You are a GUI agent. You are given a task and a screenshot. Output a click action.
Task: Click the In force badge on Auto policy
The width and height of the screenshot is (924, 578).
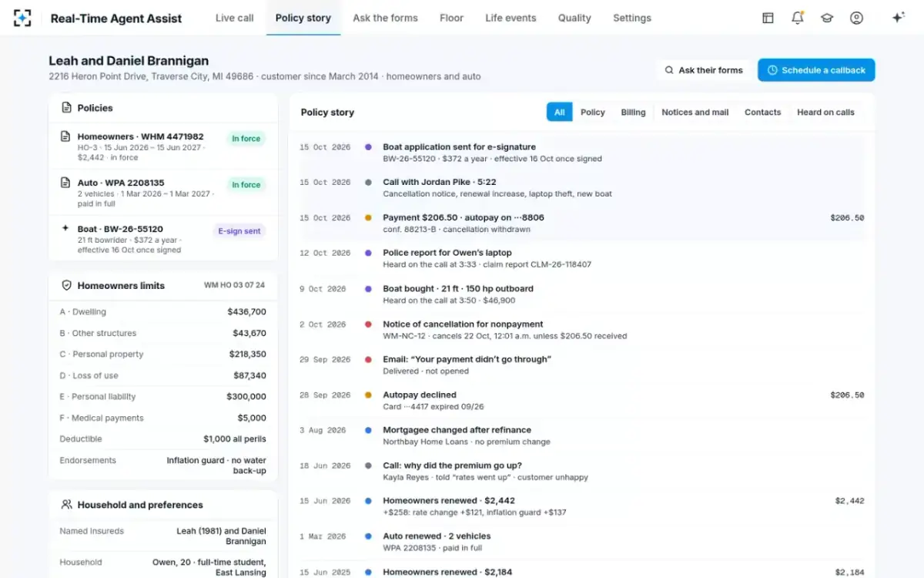click(246, 185)
